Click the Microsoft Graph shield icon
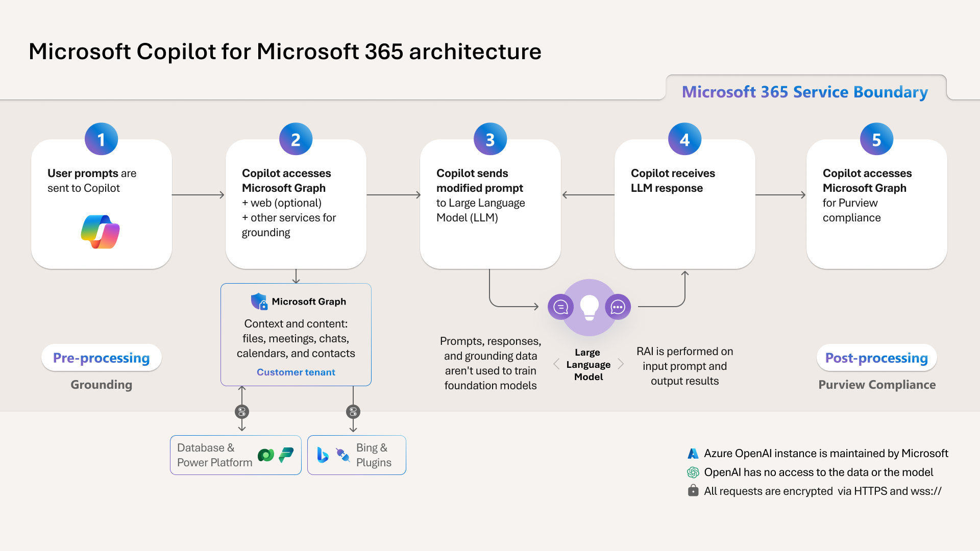The width and height of the screenshot is (980, 551). (x=259, y=302)
